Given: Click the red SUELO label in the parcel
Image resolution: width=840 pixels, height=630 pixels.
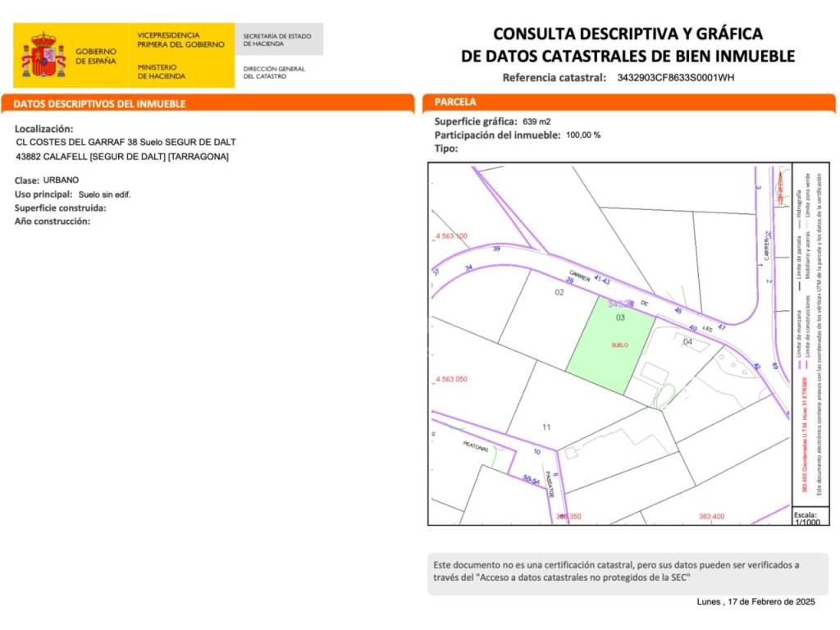Looking at the screenshot, I should click(619, 345).
